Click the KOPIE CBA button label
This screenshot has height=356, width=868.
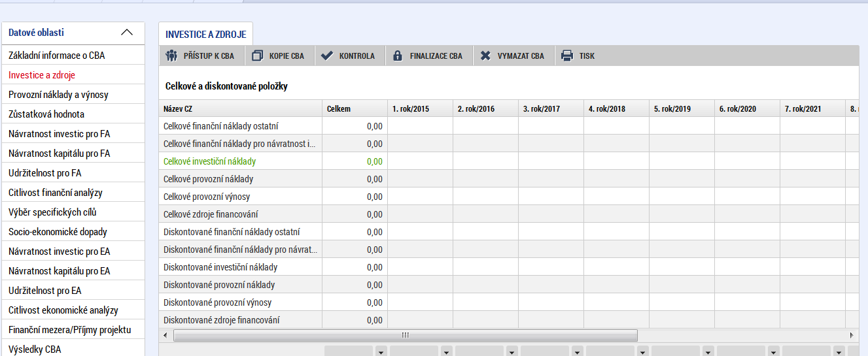click(286, 56)
